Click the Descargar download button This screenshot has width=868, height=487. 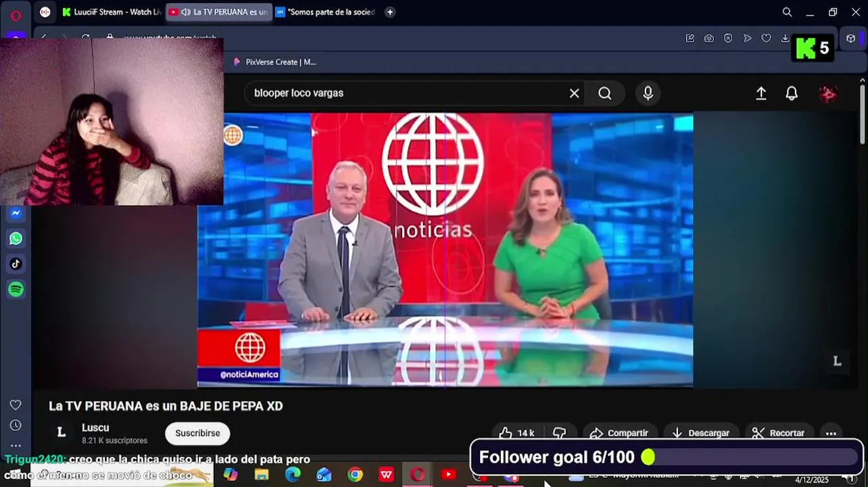[x=700, y=433]
